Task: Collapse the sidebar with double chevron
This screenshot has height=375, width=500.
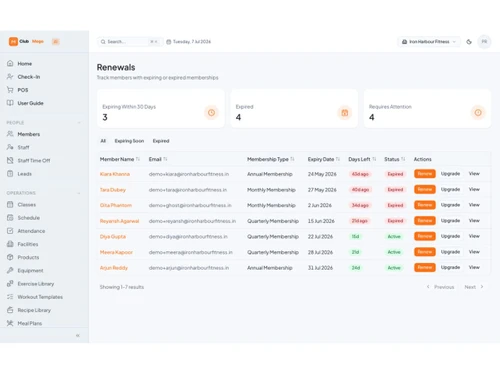Action: point(78,335)
